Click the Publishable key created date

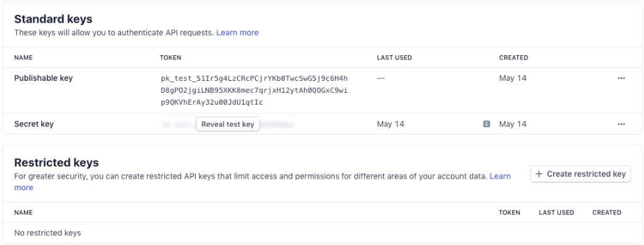click(x=512, y=78)
